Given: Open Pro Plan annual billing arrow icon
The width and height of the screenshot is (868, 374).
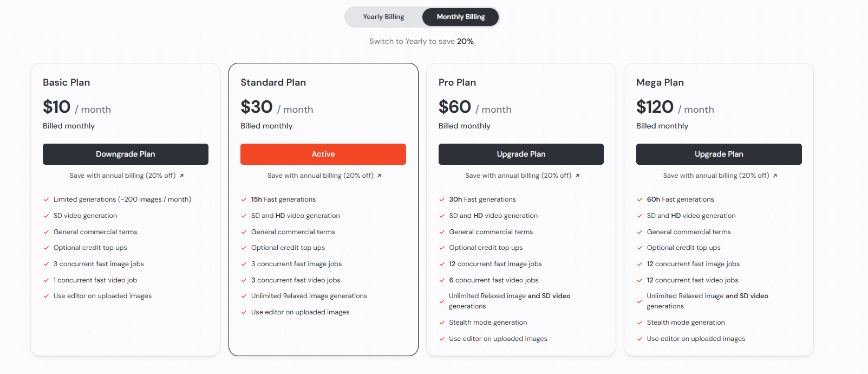Looking at the screenshot, I should coord(577,176).
